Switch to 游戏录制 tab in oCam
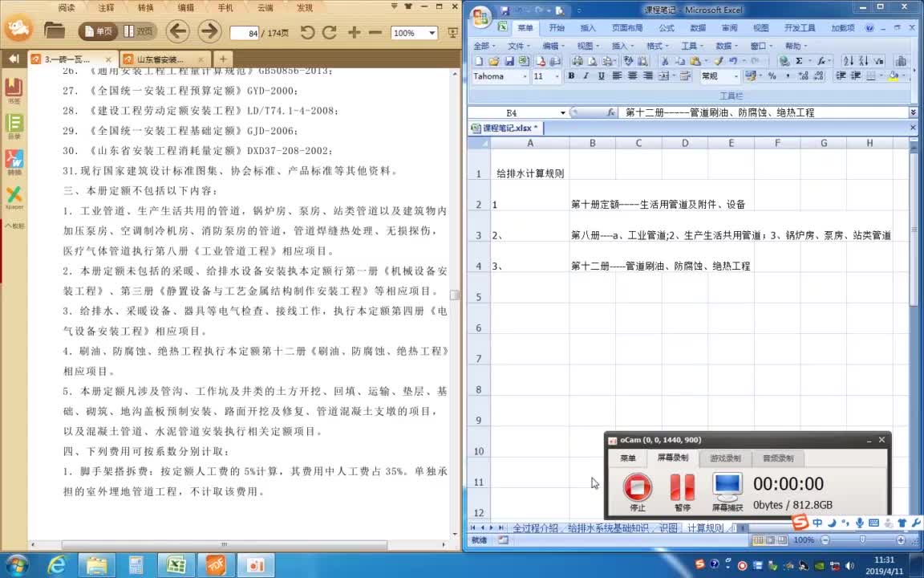924x578 pixels. click(725, 458)
